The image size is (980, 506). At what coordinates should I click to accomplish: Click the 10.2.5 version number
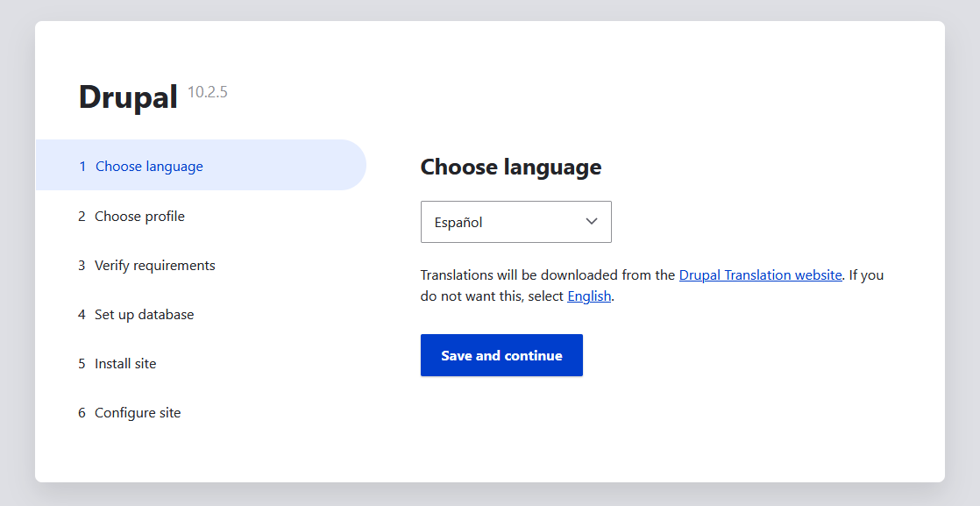208,92
